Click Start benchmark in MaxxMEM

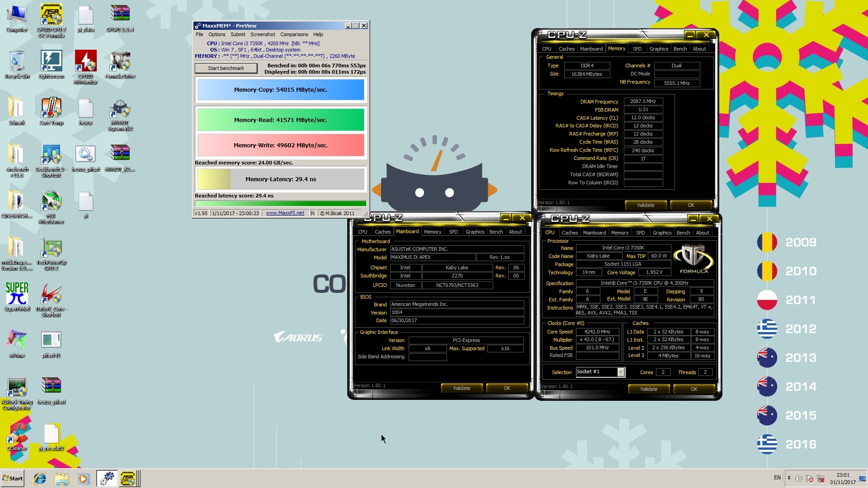click(x=226, y=68)
